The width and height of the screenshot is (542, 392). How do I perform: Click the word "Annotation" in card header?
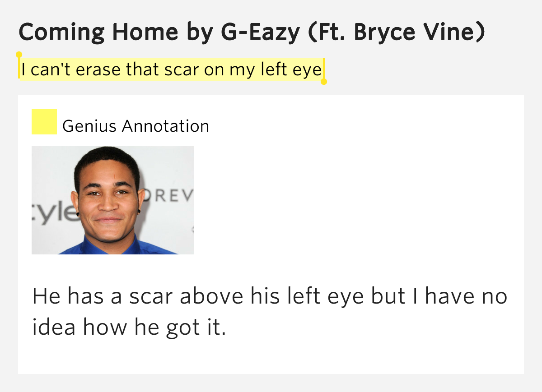coord(165,126)
